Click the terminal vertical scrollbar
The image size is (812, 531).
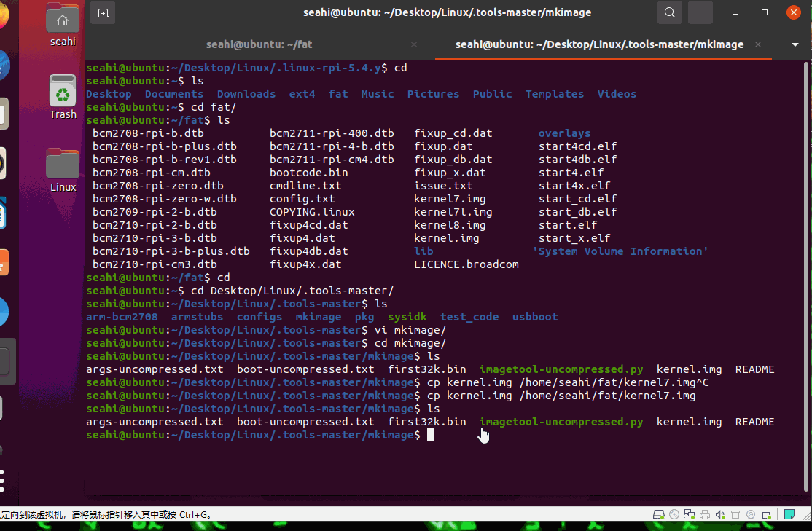(805, 277)
